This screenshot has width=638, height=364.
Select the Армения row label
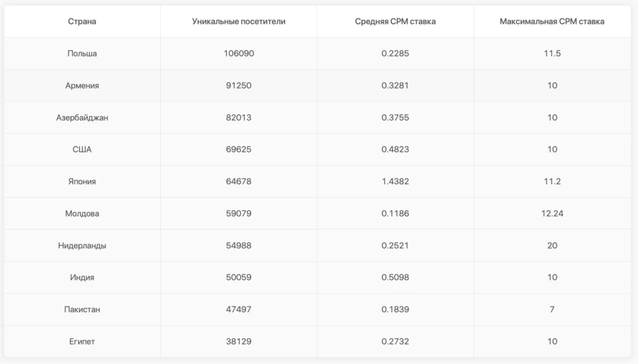pos(82,86)
